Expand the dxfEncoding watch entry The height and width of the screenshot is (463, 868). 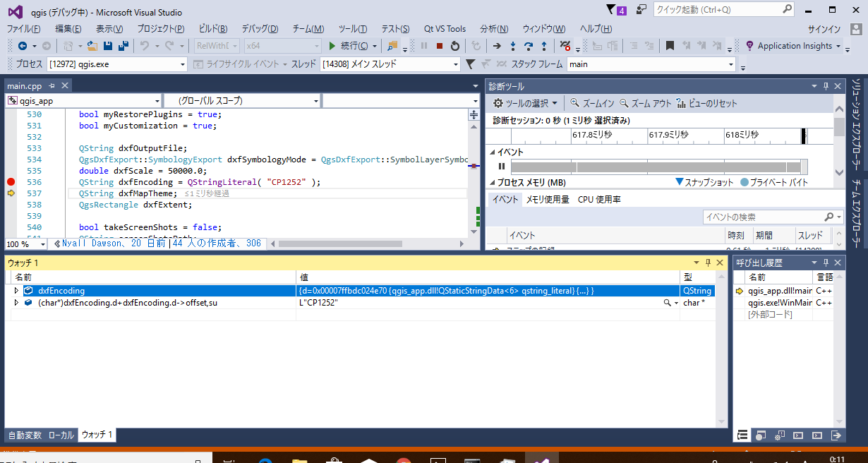click(17, 291)
